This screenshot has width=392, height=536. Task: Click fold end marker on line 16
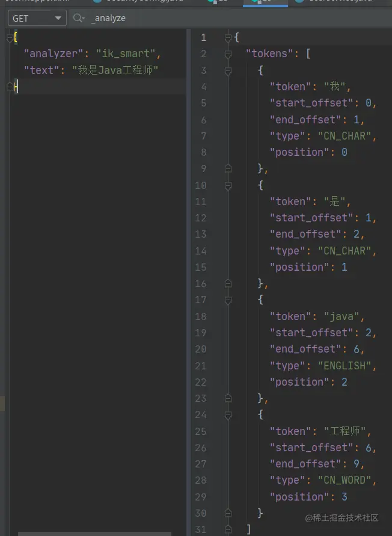[x=228, y=283]
